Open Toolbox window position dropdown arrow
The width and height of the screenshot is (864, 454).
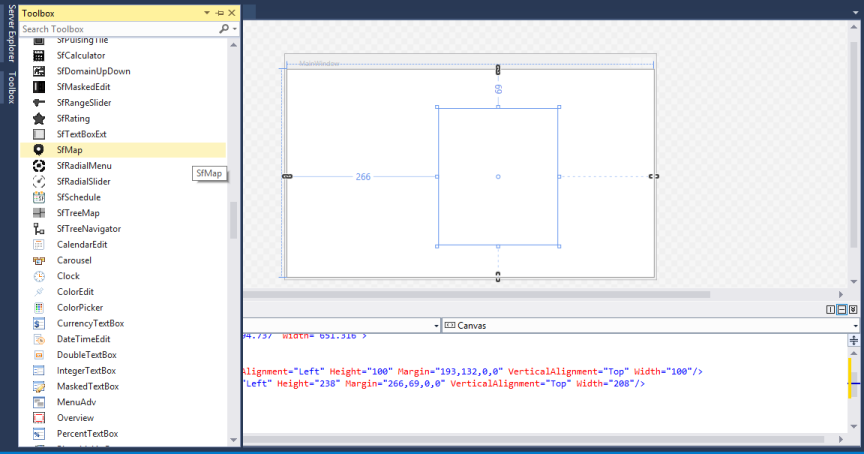pos(207,13)
